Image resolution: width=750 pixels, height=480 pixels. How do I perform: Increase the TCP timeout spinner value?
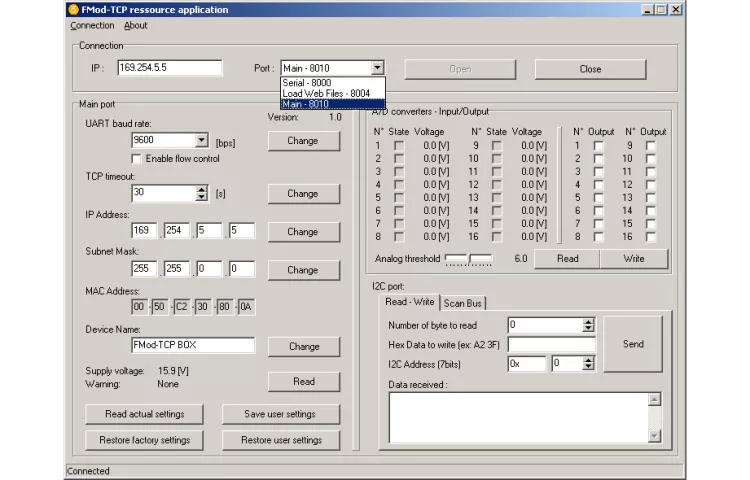[201, 189]
